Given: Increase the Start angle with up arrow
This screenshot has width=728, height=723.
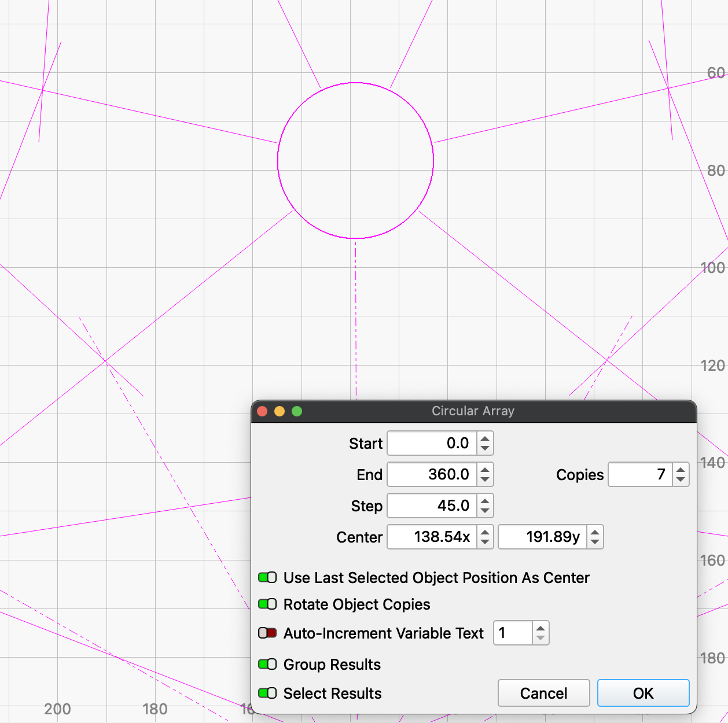Looking at the screenshot, I should [485, 438].
